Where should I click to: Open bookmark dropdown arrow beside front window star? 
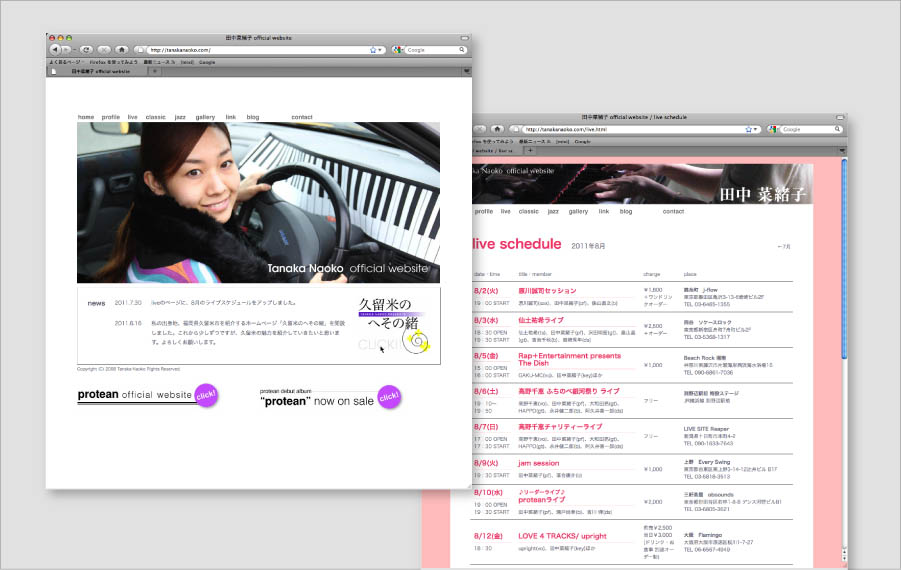point(379,50)
